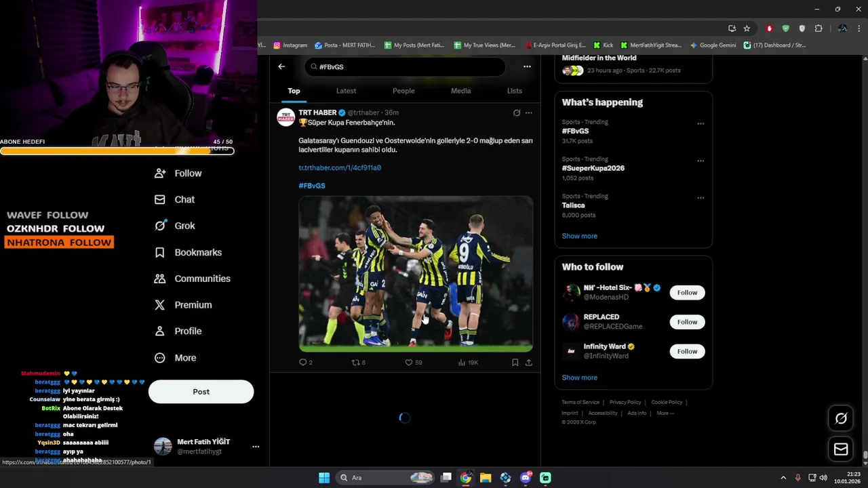The height and width of the screenshot is (488, 868).
Task: Open more options for #FBvGS trend
Action: [701, 124]
